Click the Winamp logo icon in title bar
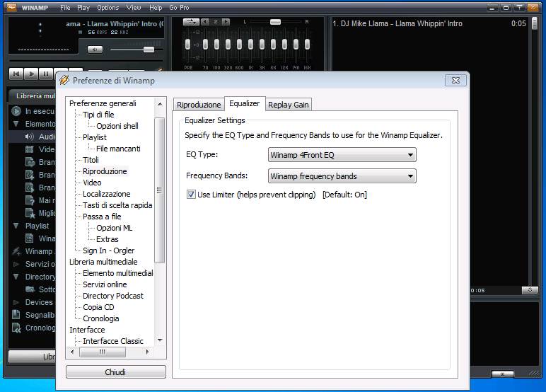The height and width of the screenshot is (392, 546). (12, 8)
